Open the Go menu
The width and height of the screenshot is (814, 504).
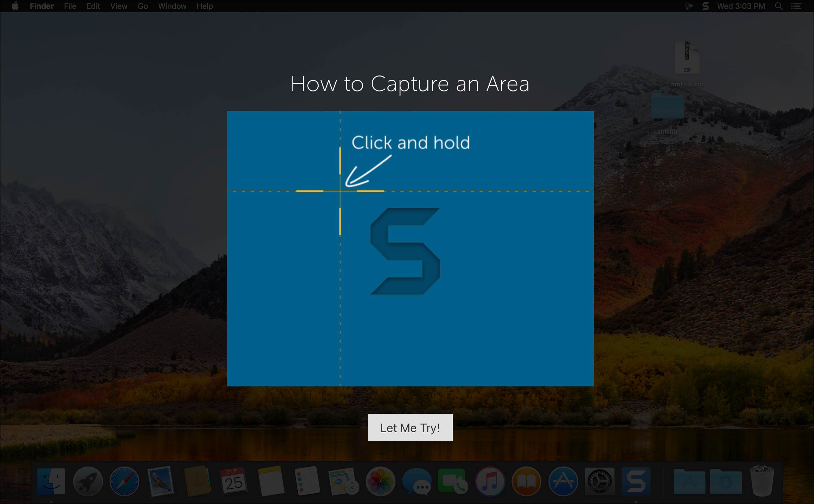(143, 6)
